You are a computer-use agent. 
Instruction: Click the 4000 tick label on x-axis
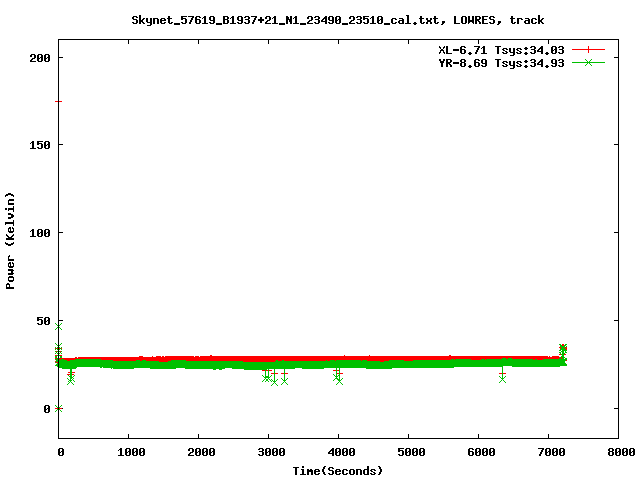tap(339, 452)
